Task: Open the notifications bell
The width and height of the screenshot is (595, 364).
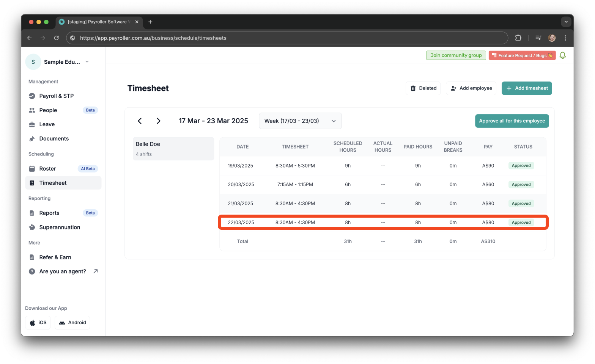Action: (x=563, y=55)
